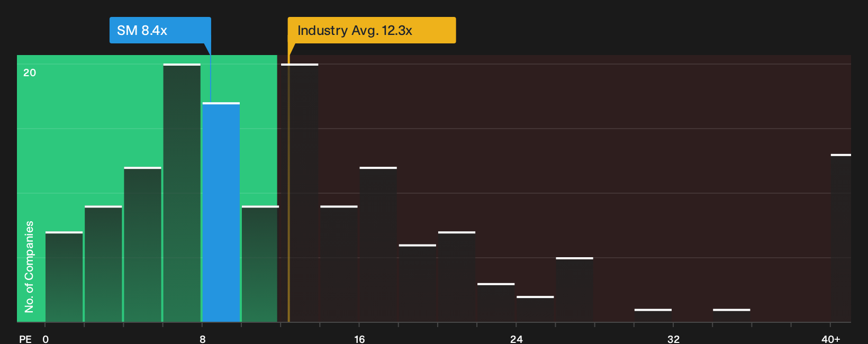
Task: Click the y-axis value 20
Action: 30,73
